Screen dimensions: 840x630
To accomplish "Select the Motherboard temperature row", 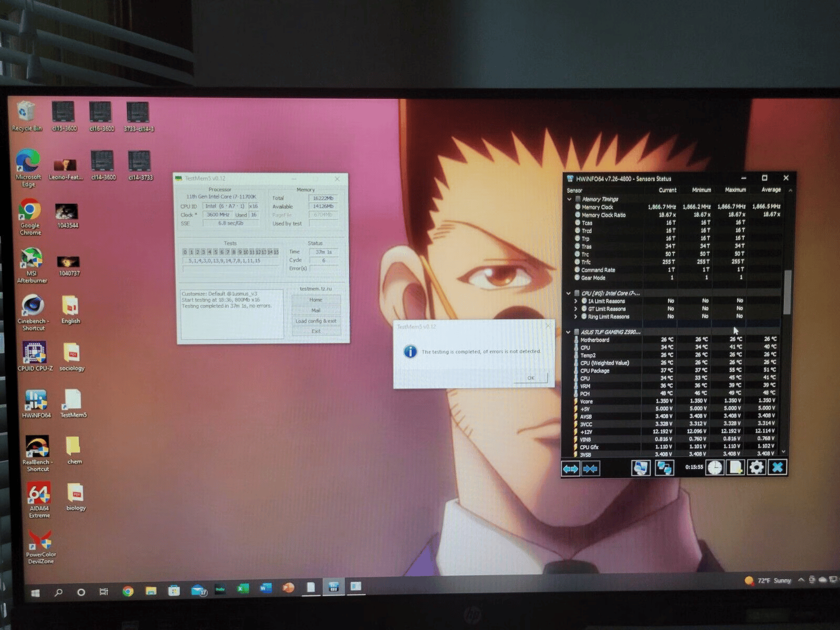I will tap(676, 340).
